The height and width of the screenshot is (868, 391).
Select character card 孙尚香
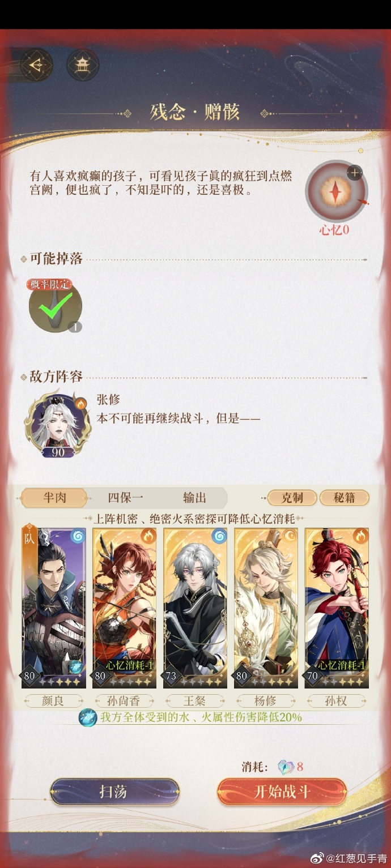pyautogui.click(x=124, y=608)
